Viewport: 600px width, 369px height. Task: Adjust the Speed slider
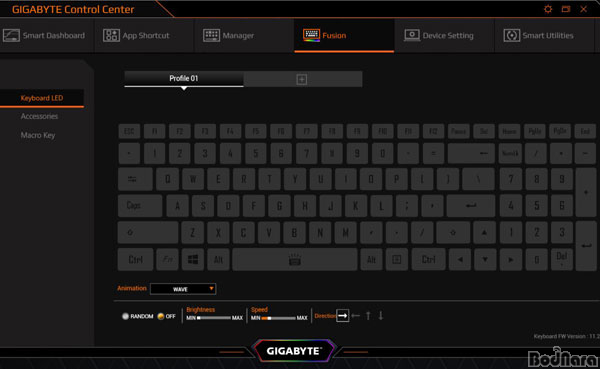(279, 318)
